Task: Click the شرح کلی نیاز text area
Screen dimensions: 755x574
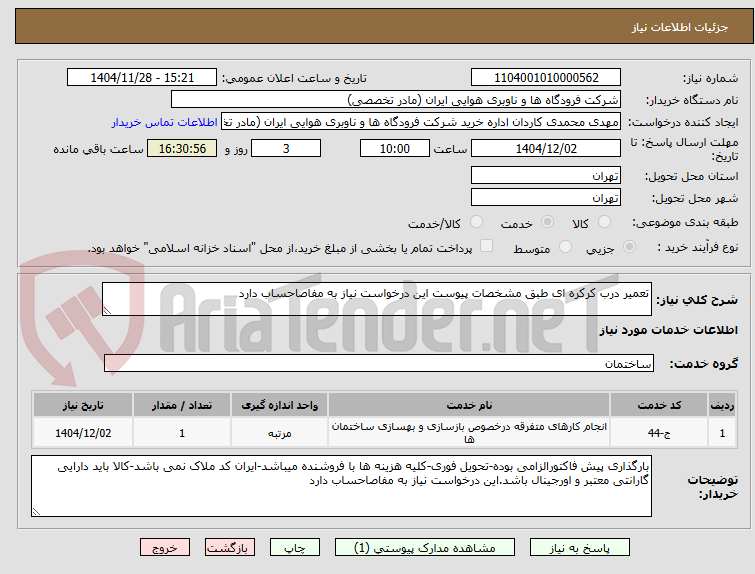Action: click(377, 299)
